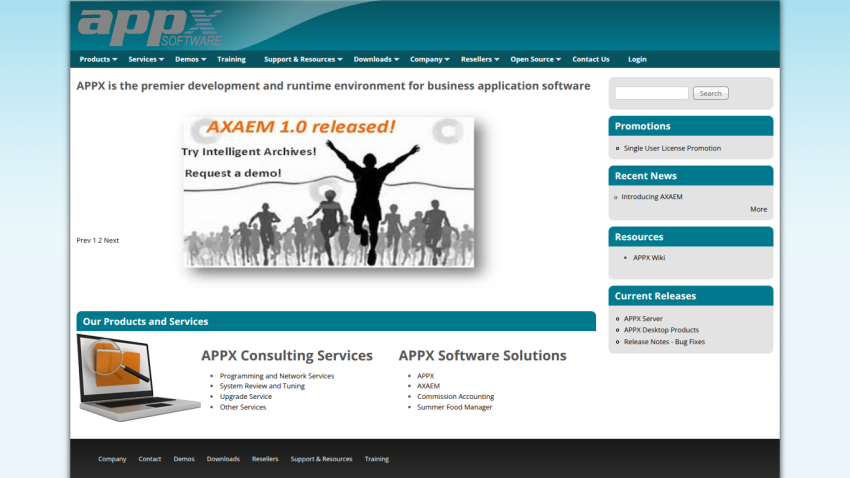
Task: Open Programming and Network Services link
Action: (276, 376)
